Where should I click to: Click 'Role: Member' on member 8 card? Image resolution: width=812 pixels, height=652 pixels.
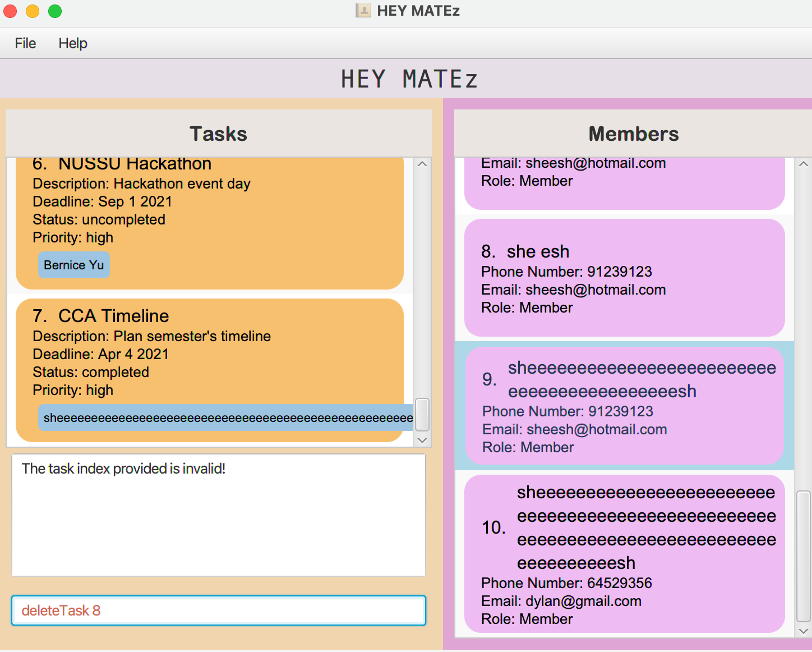527,307
